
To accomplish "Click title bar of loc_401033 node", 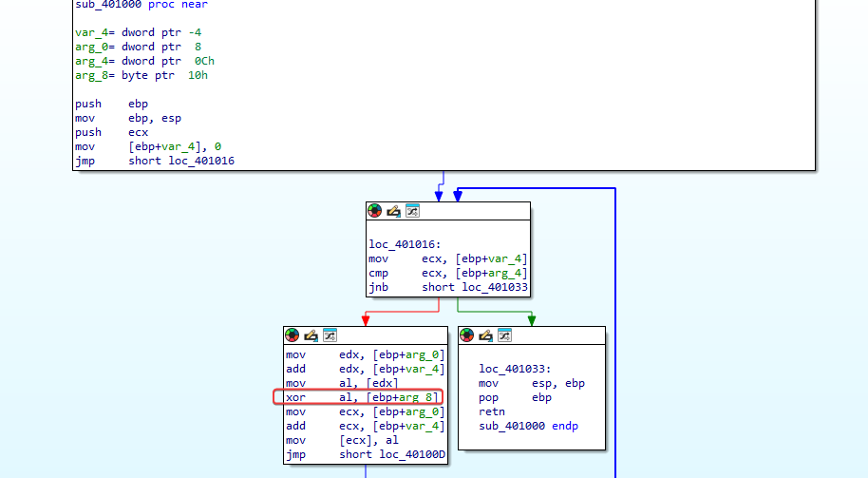I will click(532, 335).
